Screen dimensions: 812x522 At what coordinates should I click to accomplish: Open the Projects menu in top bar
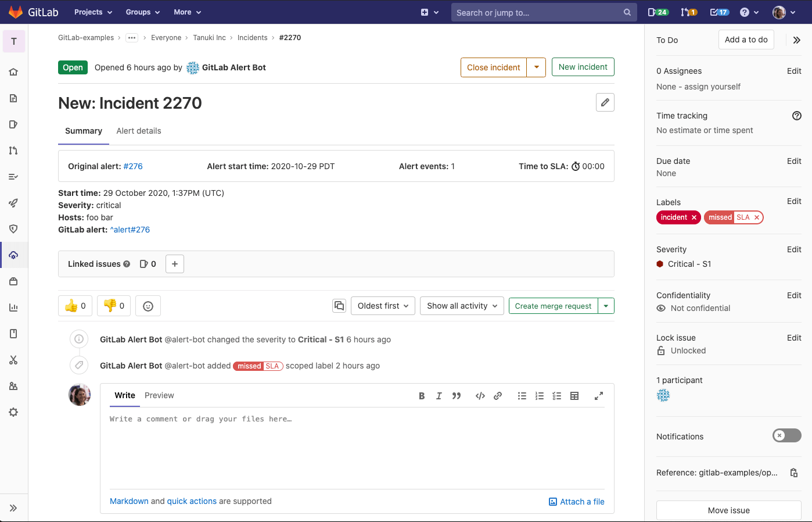pyautogui.click(x=92, y=12)
